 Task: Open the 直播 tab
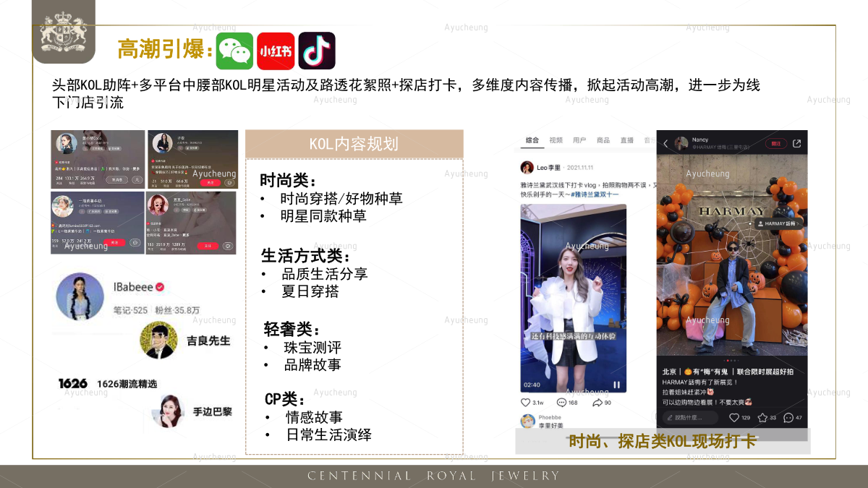[x=626, y=140]
